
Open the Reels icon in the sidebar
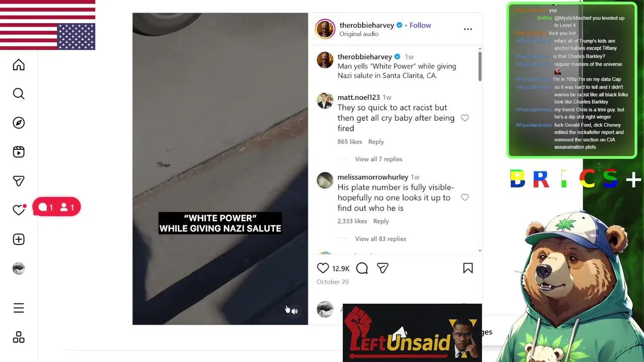point(19,152)
